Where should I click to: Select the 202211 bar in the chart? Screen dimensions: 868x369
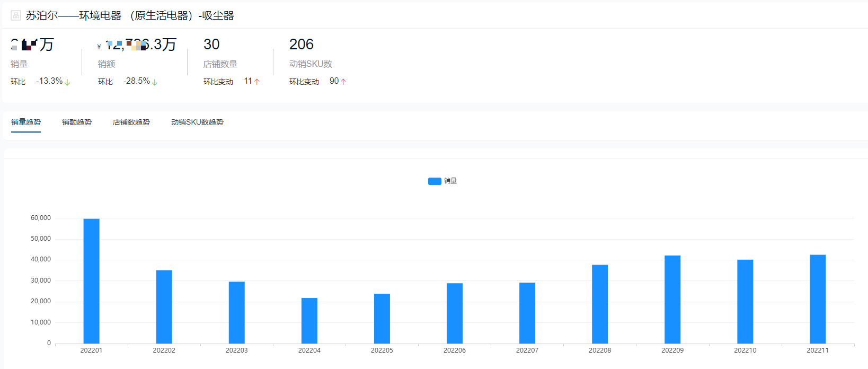(818, 299)
